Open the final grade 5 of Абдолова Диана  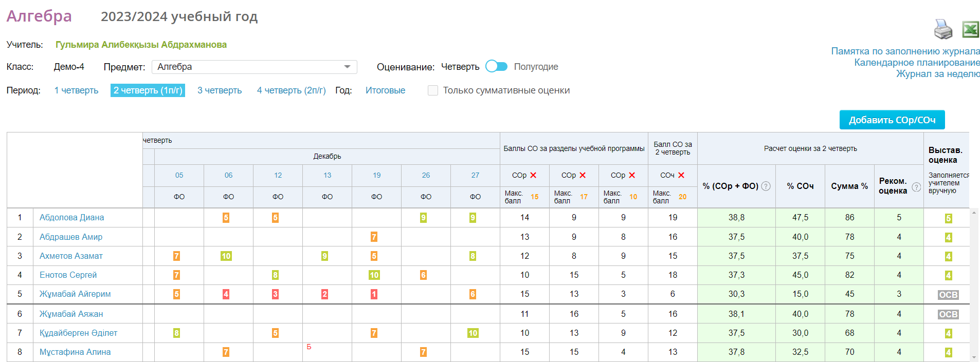pos(948,218)
